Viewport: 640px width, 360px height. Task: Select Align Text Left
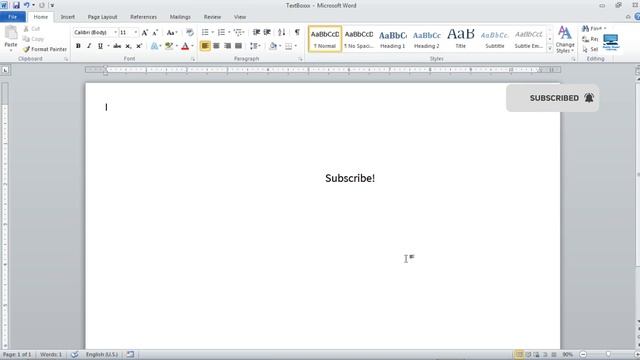click(205, 46)
